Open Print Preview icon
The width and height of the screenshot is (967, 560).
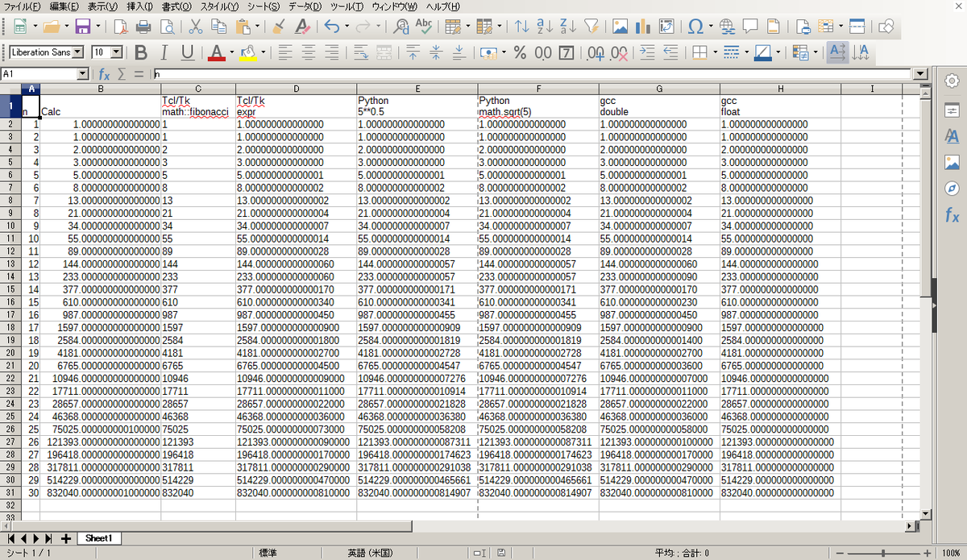pos(167,27)
